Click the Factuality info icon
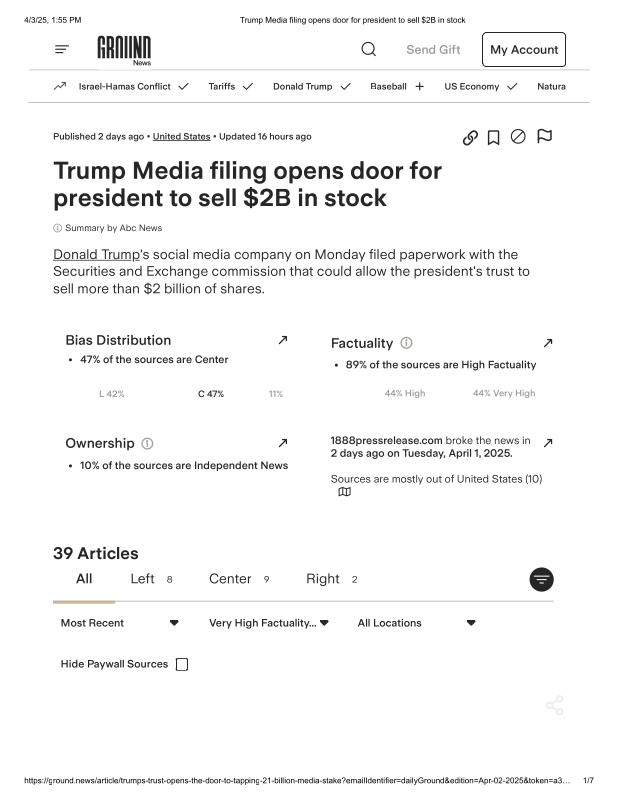The width and height of the screenshot is (618, 800). (x=406, y=343)
